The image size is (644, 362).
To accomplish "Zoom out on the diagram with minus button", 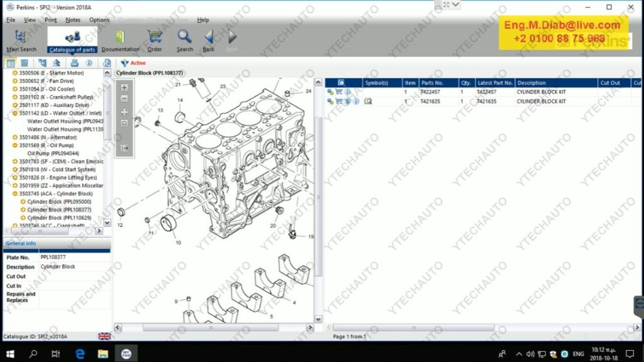I will pos(124,99).
